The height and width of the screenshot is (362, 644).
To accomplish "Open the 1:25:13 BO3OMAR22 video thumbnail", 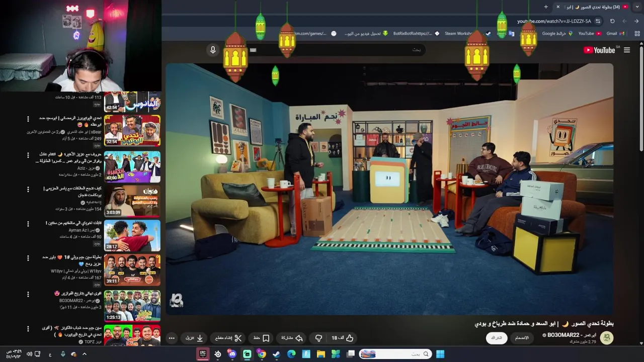I will coord(132,306).
